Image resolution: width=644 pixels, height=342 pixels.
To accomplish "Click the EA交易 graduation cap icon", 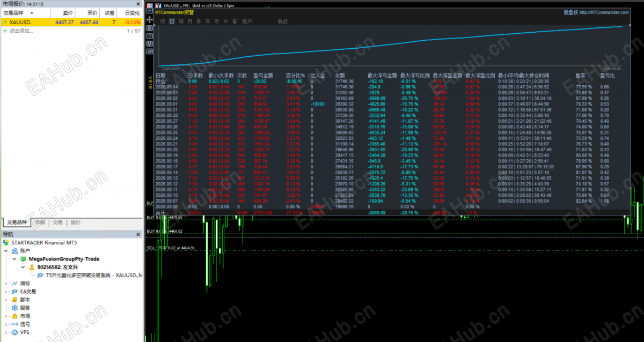I will pos(14,292).
